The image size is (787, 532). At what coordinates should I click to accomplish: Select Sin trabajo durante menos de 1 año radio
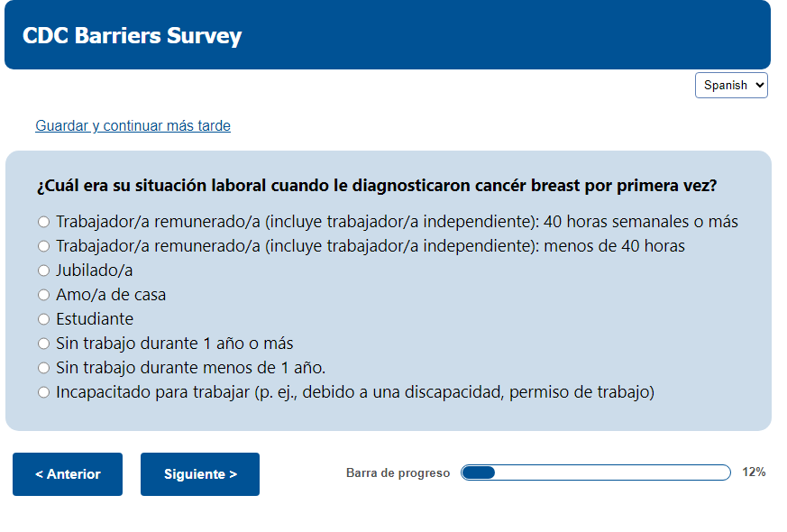(43, 368)
